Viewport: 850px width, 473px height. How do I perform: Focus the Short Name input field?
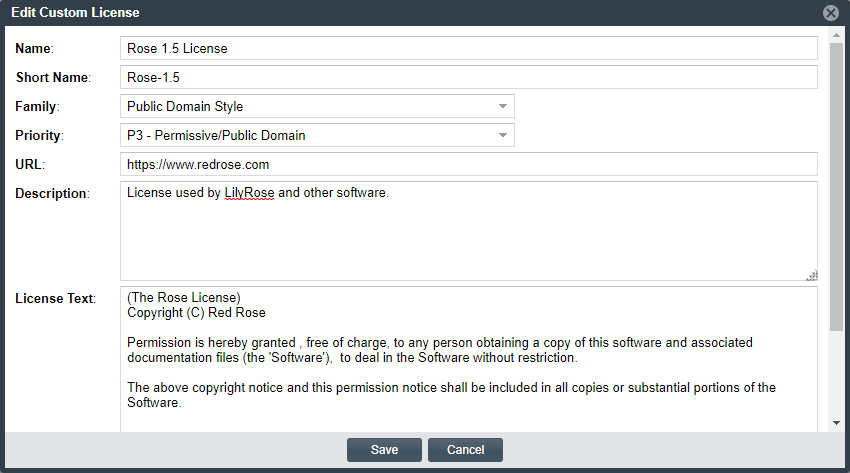tap(468, 77)
